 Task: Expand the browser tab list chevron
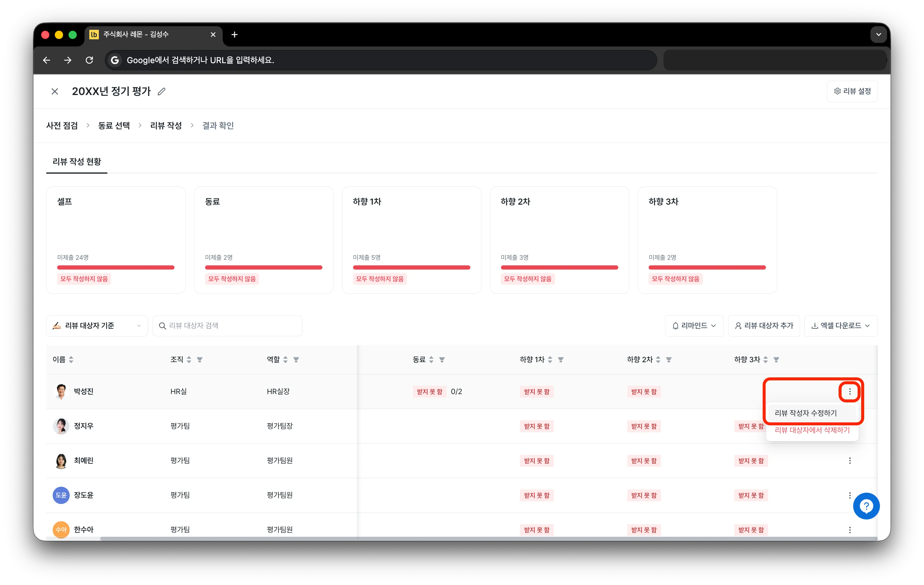(x=878, y=35)
